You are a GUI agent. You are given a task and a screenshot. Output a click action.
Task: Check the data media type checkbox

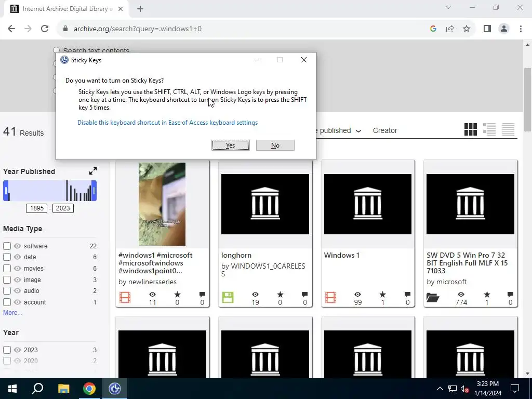(x=7, y=257)
